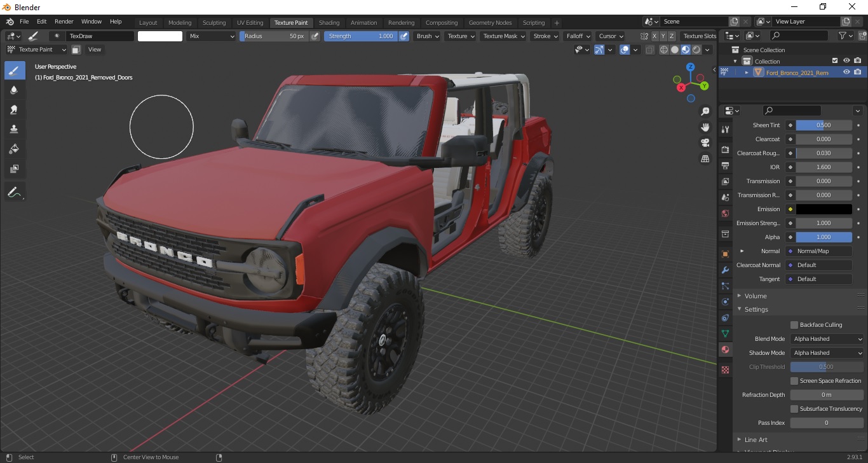Open the File menu
868x463 pixels.
pos(24,22)
